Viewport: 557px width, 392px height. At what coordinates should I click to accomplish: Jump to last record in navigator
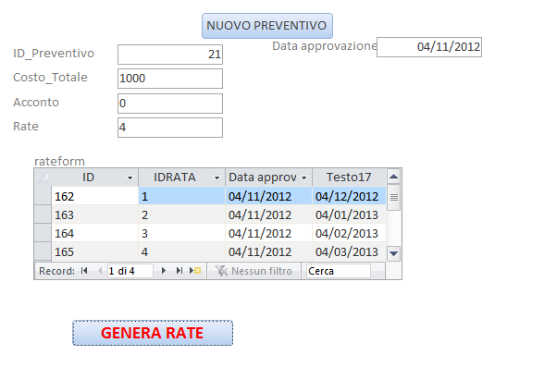(x=179, y=271)
